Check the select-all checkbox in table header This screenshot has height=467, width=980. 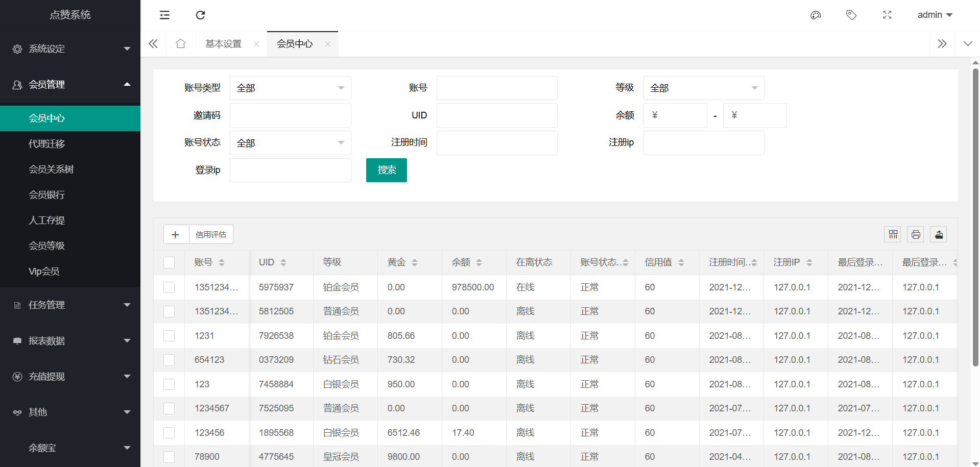pos(169,262)
